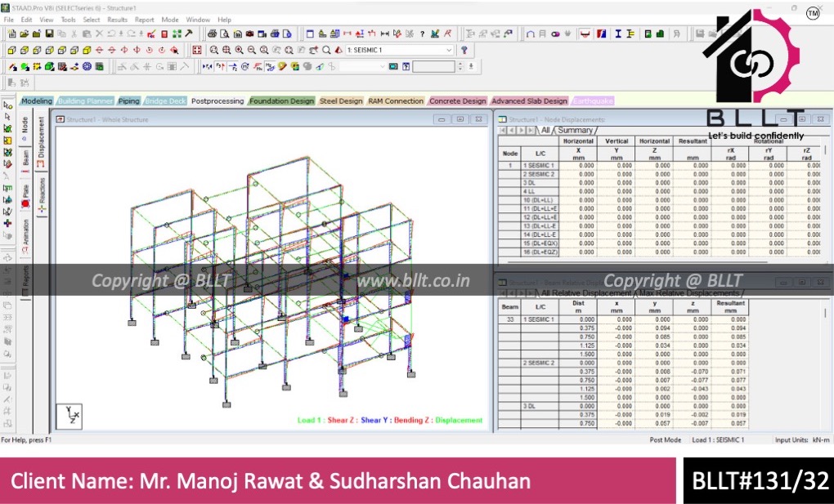
Task: Click the Dimension beams icon
Action: coord(385,34)
